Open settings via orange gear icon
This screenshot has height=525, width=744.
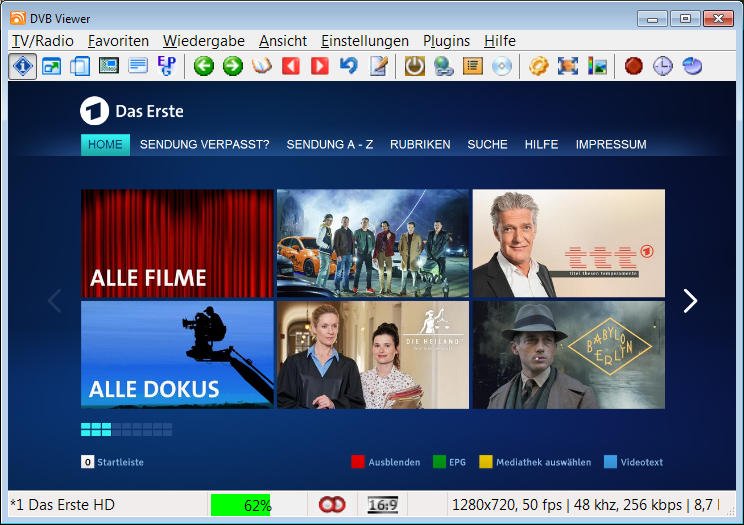[x=539, y=66]
